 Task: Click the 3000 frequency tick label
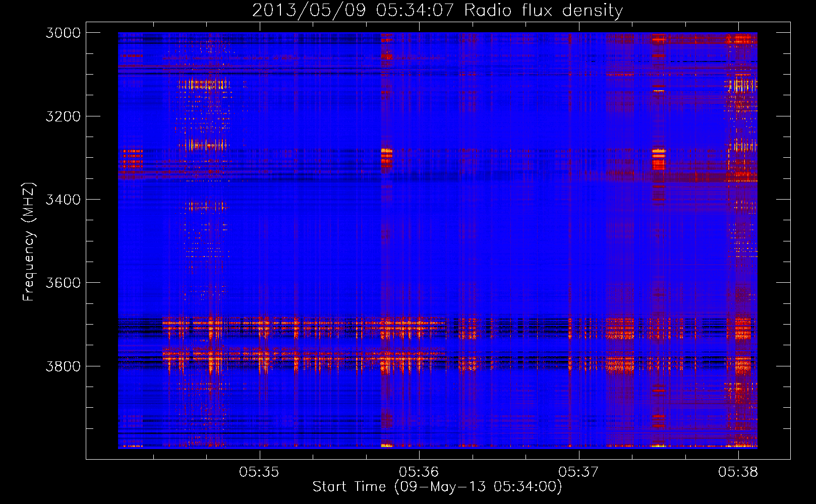pyautogui.click(x=63, y=33)
